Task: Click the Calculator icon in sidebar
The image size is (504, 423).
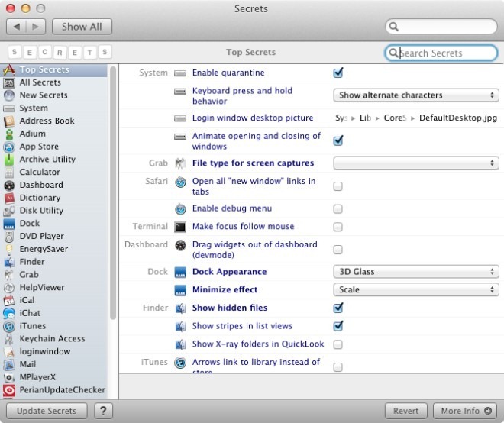Action: (x=9, y=173)
